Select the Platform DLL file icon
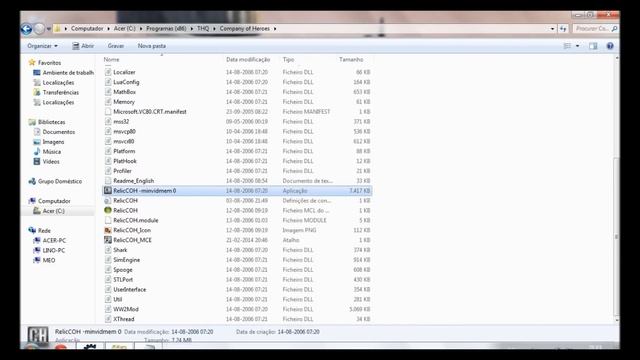The height and width of the screenshot is (360, 640). point(108,151)
